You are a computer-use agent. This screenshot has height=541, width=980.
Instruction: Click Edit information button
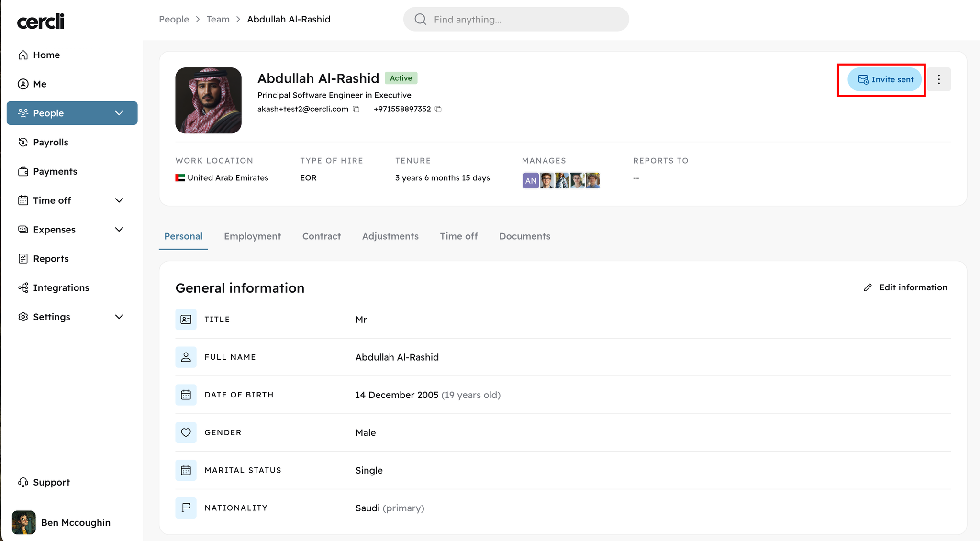[x=905, y=287]
